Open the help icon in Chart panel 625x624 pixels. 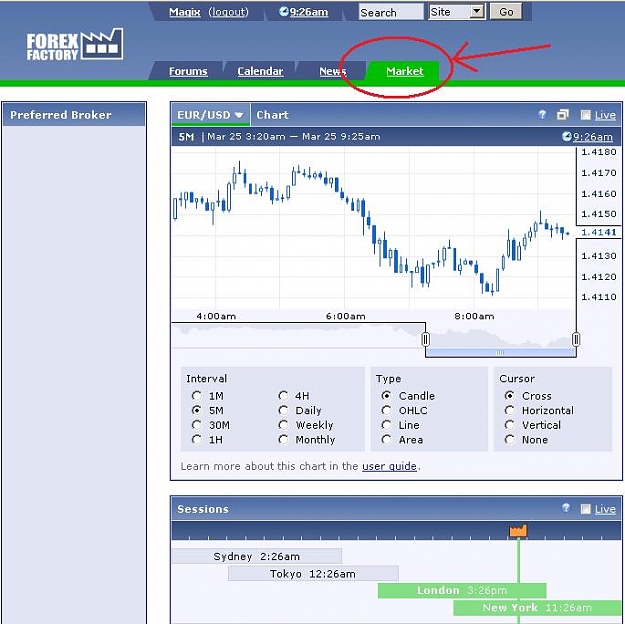[x=542, y=115]
